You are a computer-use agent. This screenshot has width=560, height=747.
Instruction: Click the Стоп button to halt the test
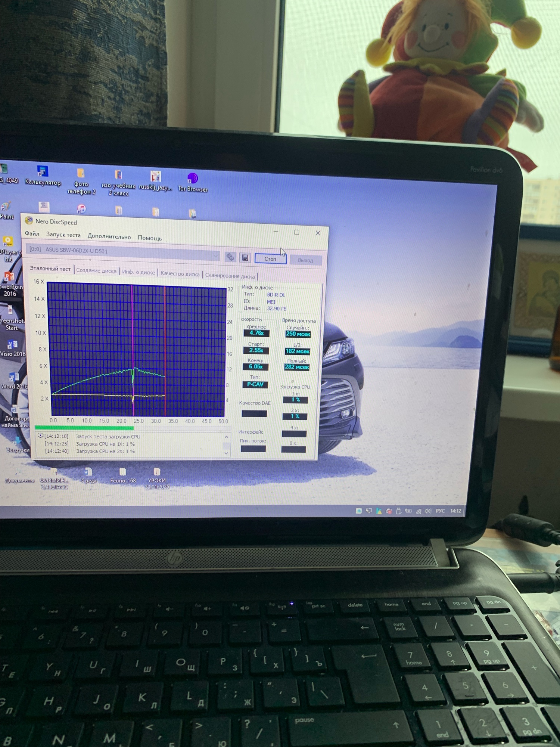point(270,259)
